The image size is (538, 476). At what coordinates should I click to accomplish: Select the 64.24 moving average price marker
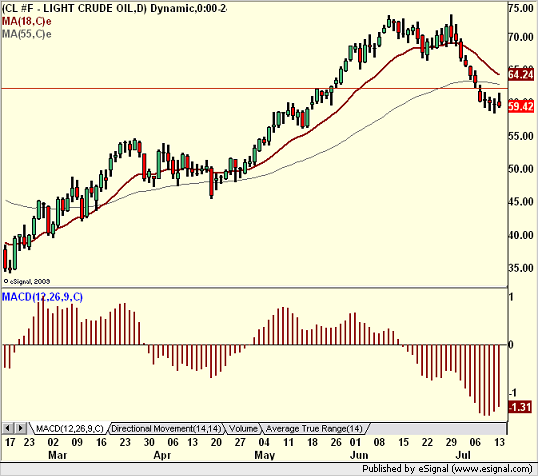coord(521,74)
